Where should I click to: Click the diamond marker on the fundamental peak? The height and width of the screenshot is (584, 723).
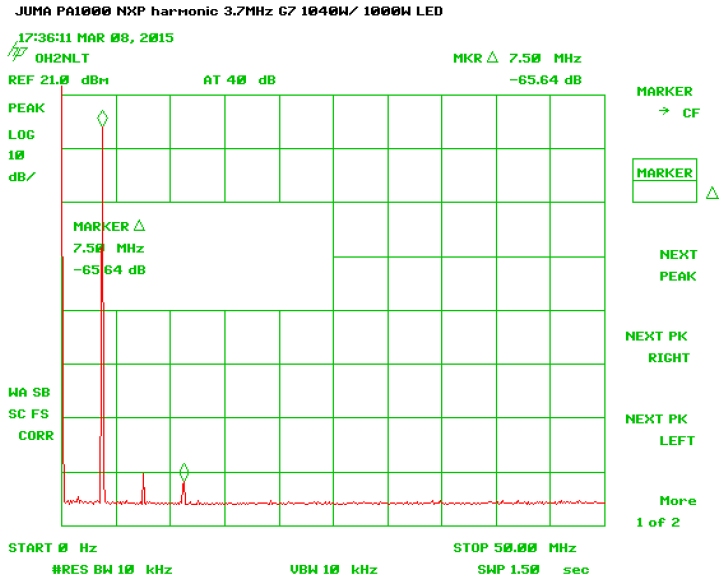click(x=102, y=118)
